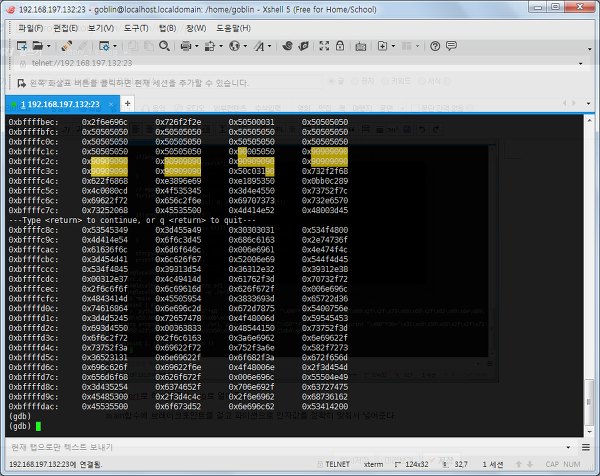Expand the file transfer dropdown arrow
The image size is (600, 476).
pyautogui.click(x=221, y=46)
